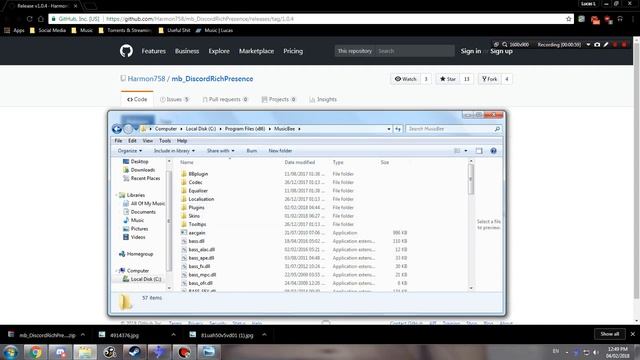
Task: Switch to the Code tab
Action: coord(137,99)
